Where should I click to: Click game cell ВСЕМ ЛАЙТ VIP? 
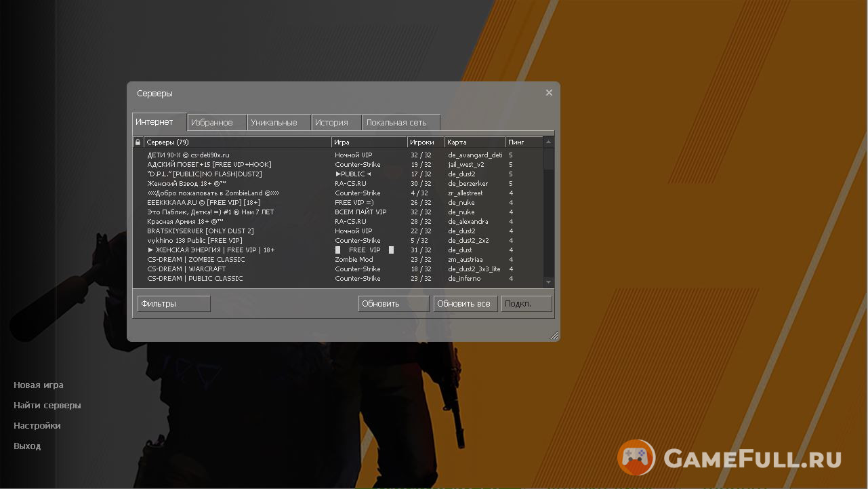click(x=360, y=212)
